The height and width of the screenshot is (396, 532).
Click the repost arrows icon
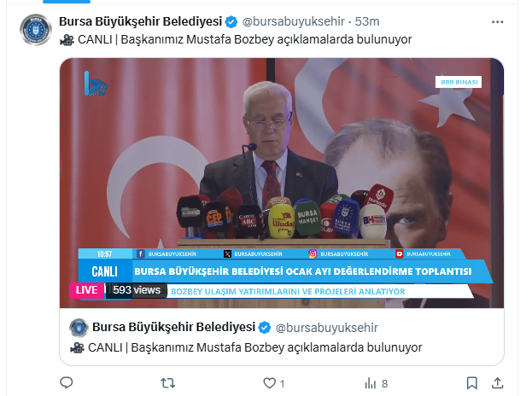point(167,383)
